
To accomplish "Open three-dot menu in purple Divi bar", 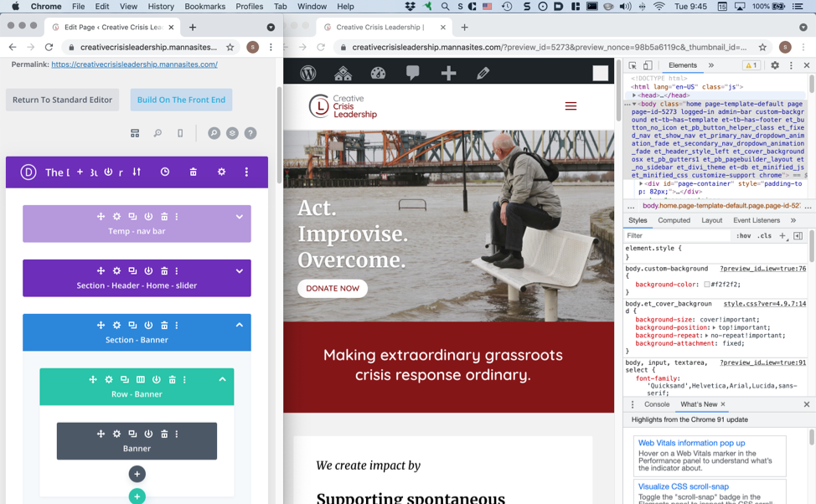I will [x=246, y=172].
